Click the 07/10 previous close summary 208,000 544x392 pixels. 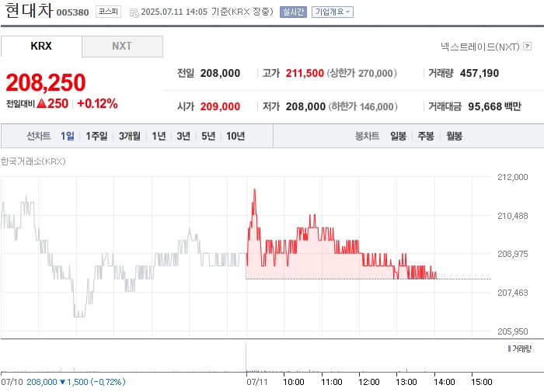(x=42, y=382)
